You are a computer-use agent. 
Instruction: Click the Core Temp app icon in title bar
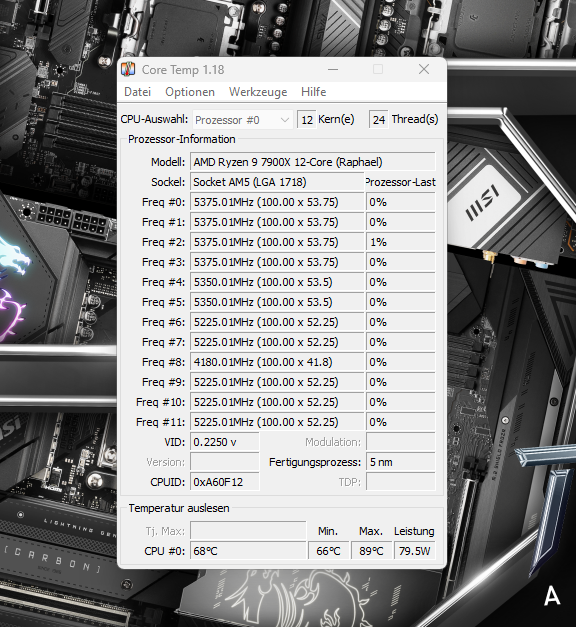pos(128,69)
